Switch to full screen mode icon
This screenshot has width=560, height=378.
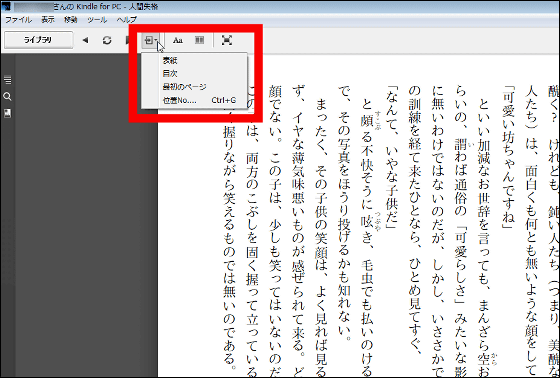[x=226, y=40]
